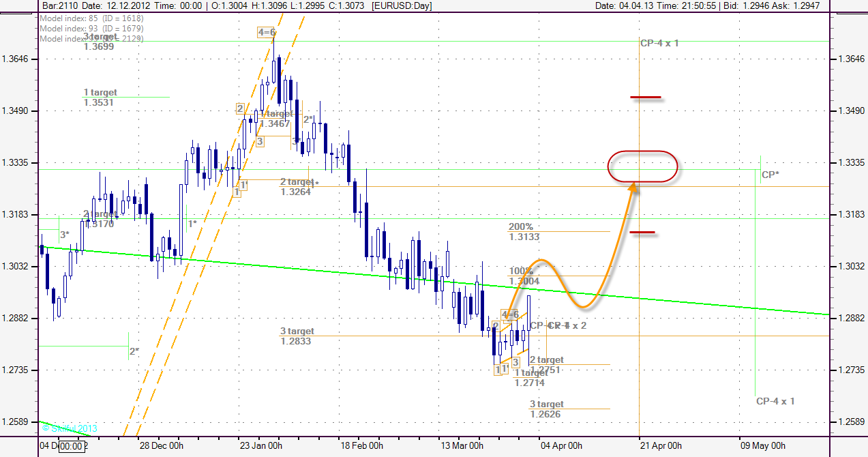Click the 2* wave marker near 1.2735
Image resolution: width=868 pixels, height=457 pixels.
[x=134, y=351]
